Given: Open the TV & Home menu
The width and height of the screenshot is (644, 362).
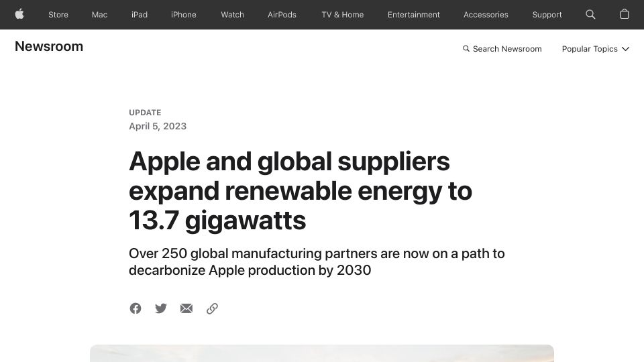Looking at the screenshot, I should [x=343, y=15].
